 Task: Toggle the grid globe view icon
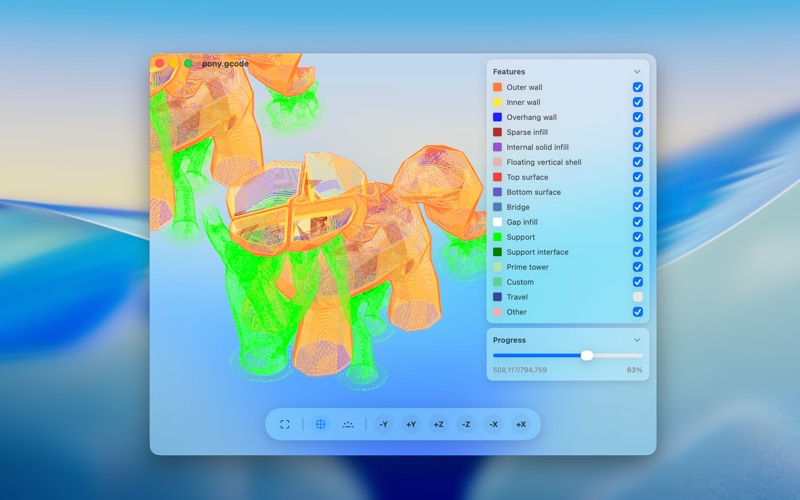click(x=320, y=424)
